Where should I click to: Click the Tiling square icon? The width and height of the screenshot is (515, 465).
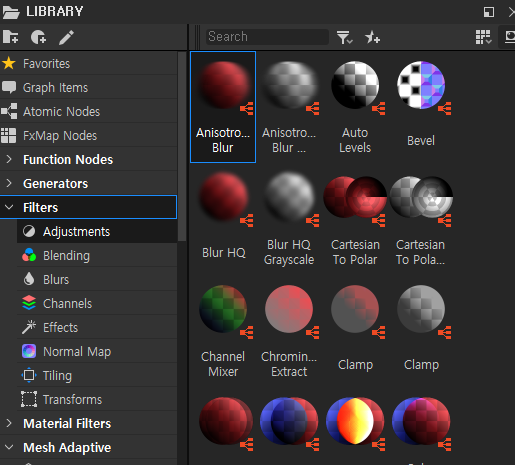(x=29, y=375)
